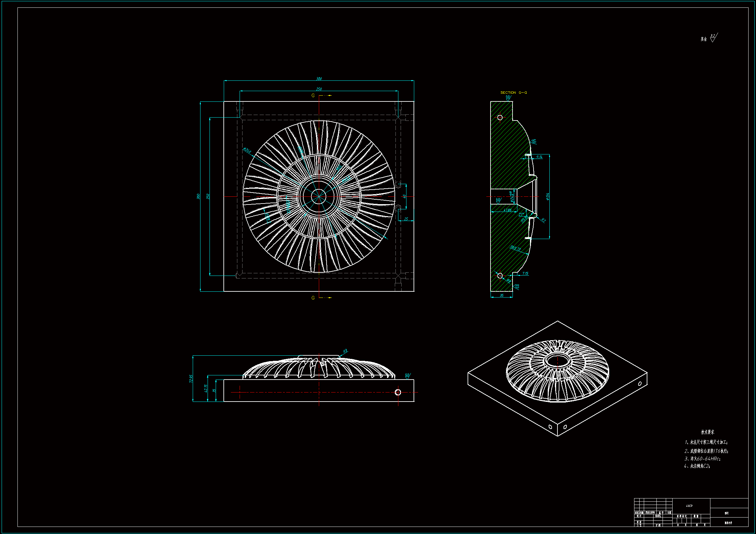Viewport: 756px width, 534px height.
Task: Click the R3 radius label on front view
Action: pyautogui.click(x=345, y=351)
